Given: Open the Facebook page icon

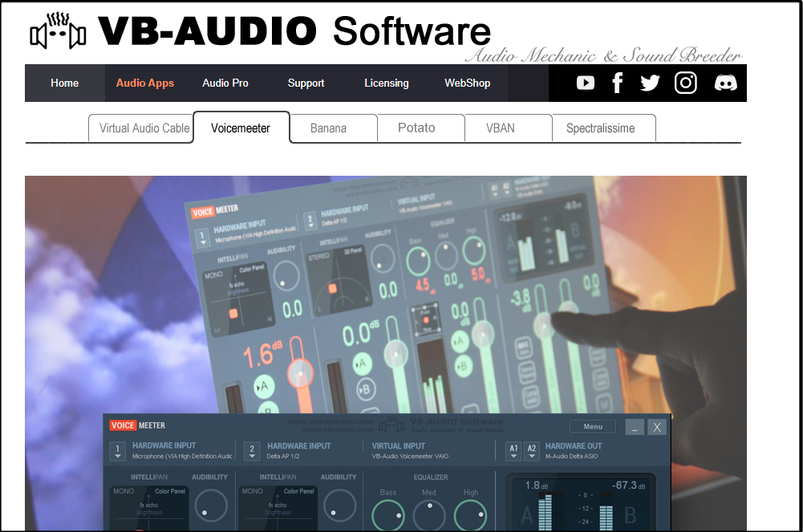Looking at the screenshot, I should pos(618,83).
